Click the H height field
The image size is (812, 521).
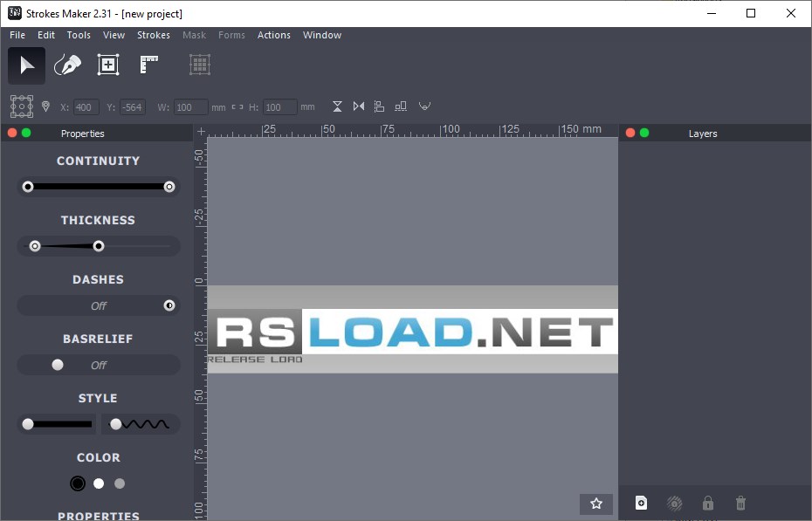280,107
